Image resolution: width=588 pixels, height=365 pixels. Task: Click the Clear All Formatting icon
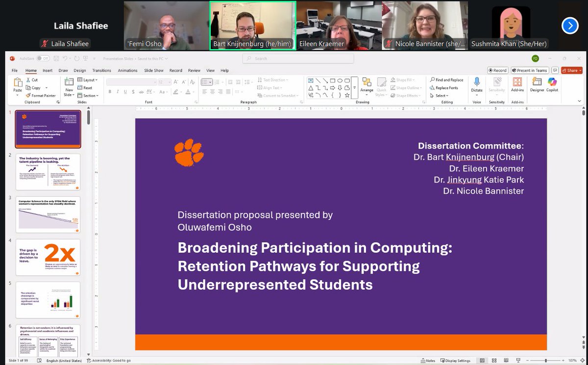[x=193, y=82]
